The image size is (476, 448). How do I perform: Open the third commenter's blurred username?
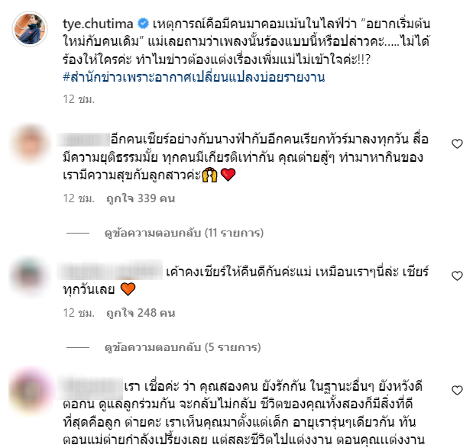[x=90, y=388]
